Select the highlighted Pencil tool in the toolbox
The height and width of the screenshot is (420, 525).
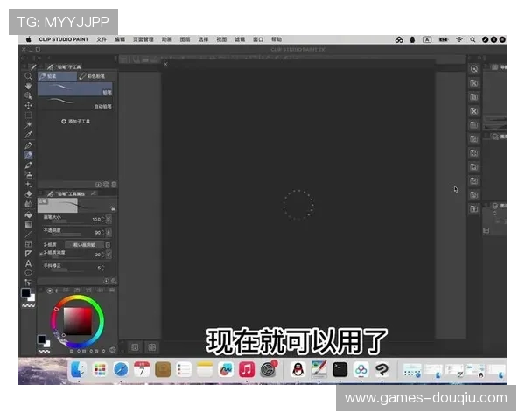tap(29, 155)
